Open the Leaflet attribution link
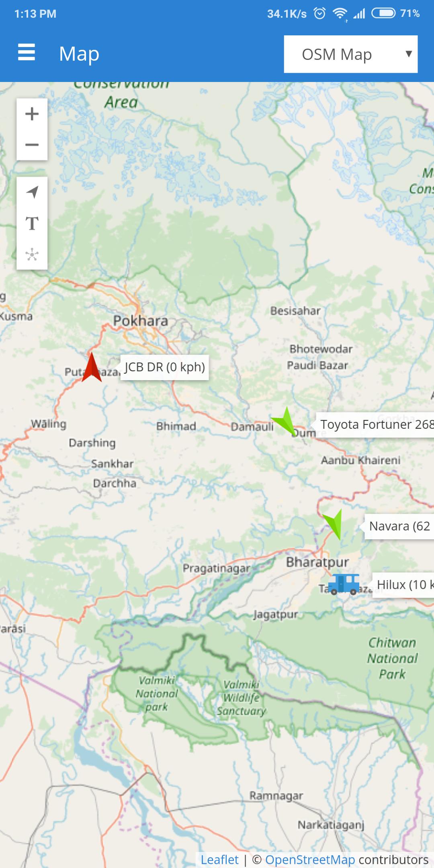Image resolution: width=434 pixels, height=868 pixels. (x=219, y=860)
